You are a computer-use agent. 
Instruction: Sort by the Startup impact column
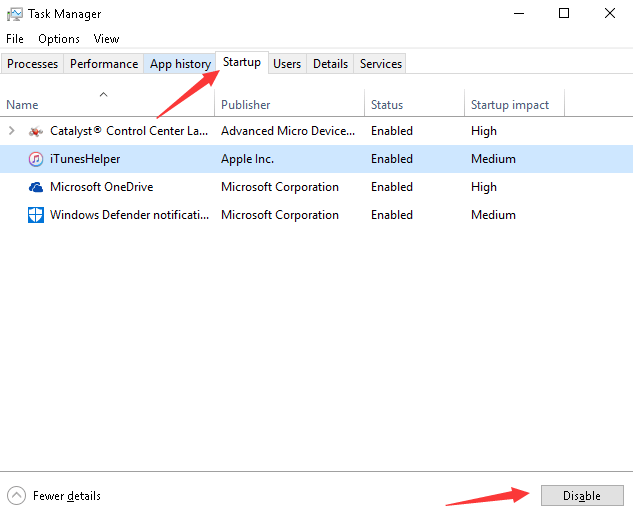508,105
